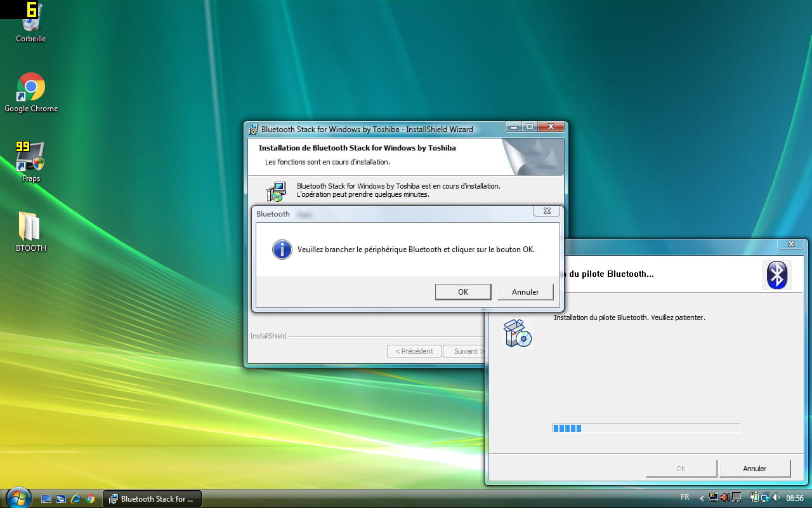Click Annuler in the Bluetooth message dialog
The height and width of the screenshot is (508, 812).
click(x=525, y=291)
